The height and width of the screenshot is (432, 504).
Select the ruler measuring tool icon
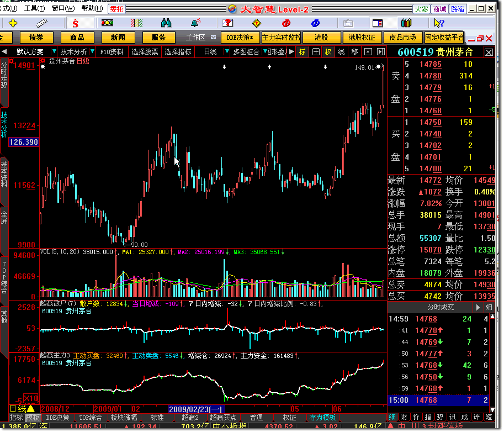point(42,23)
